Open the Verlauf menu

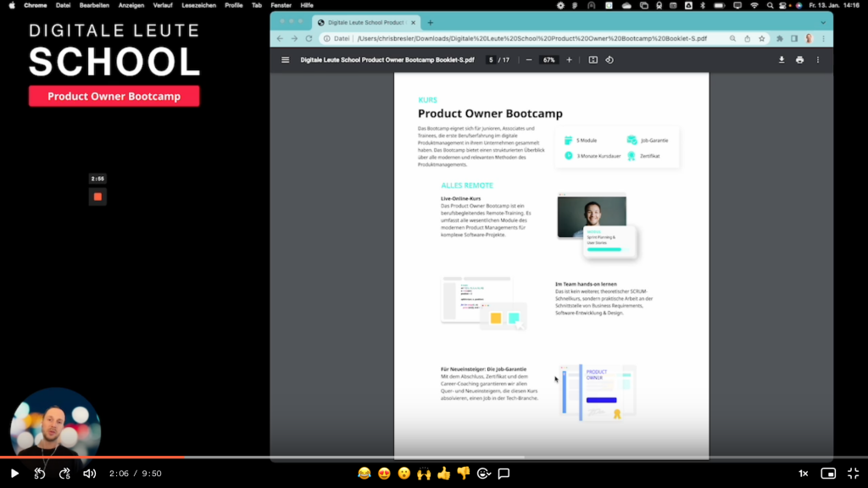click(163, 6)
